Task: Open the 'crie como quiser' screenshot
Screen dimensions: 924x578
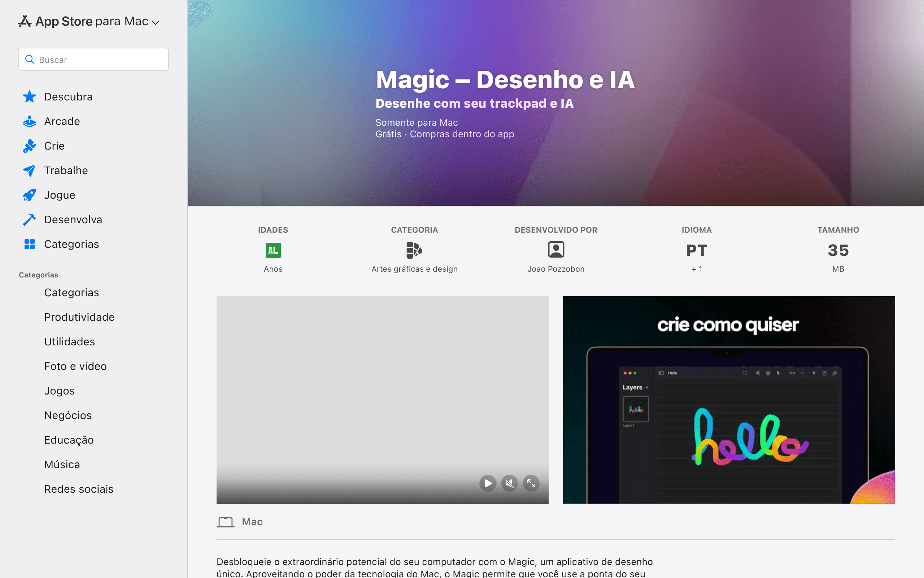Action: (728, 400)
